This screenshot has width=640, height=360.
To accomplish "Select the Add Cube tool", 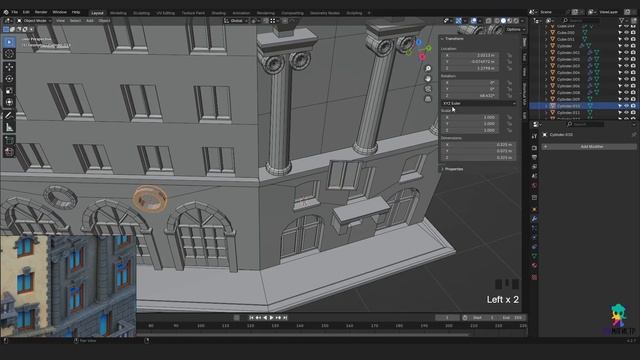I will (x=9, y=140).
